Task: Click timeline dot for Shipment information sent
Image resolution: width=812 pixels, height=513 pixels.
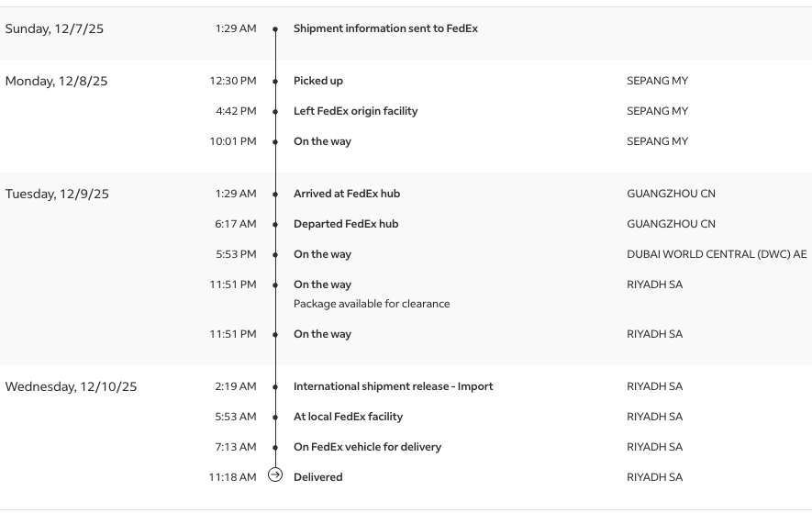Action: click(275, 29)
